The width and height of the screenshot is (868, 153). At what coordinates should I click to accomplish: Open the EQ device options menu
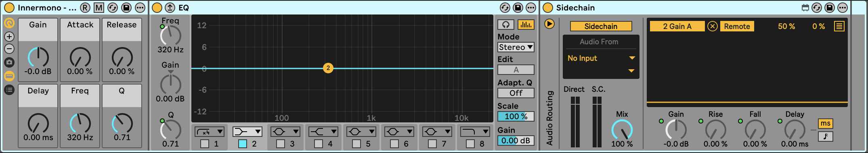click(x=531, y=8)
